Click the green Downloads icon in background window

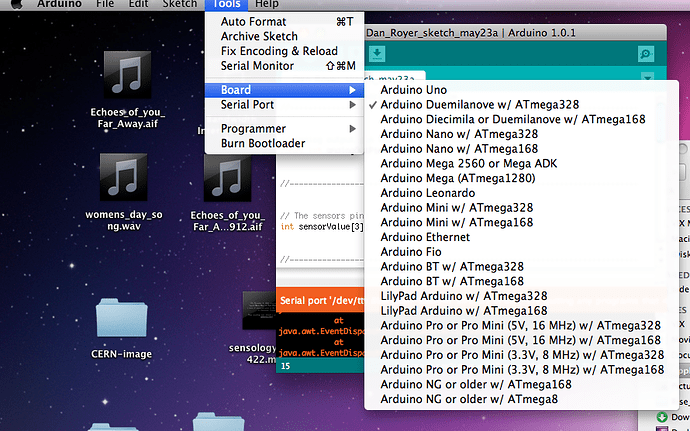click(x=662, y=417)
